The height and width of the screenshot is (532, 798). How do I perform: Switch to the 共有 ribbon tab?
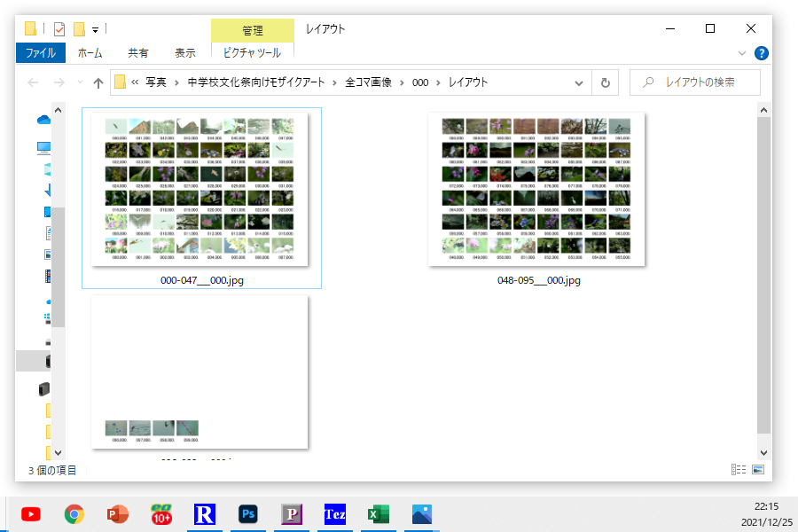[138, 53]
